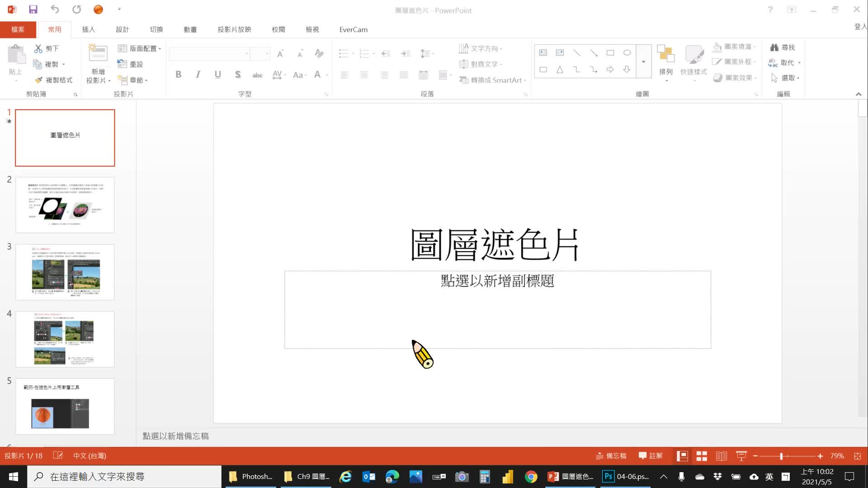
Task: Toggle Bold formatting
Action: point(179,75)
